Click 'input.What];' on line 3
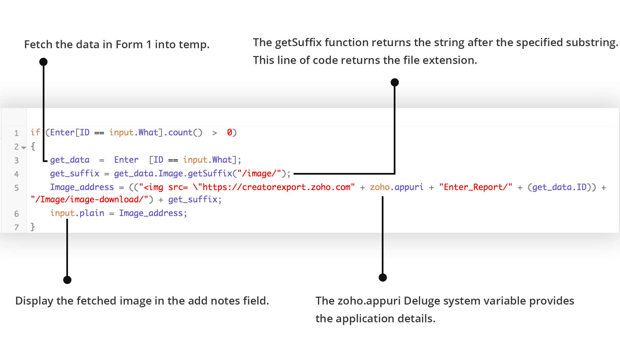 [x=212, y=160]
